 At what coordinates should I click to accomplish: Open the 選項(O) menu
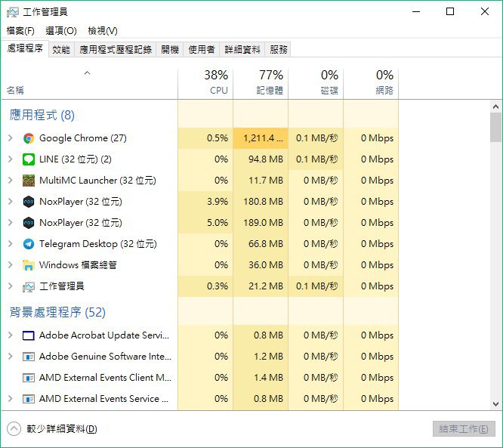point(61,31)
